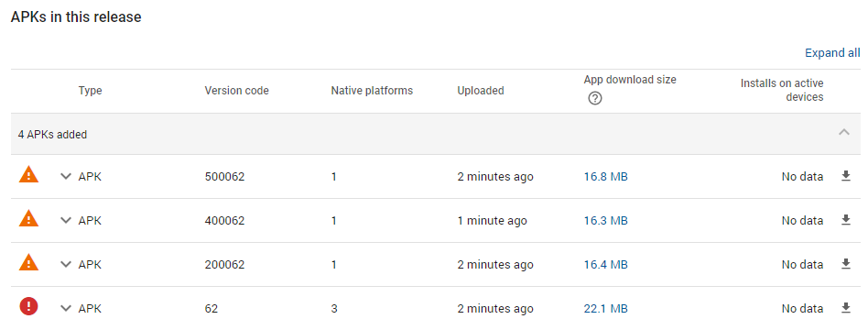Download the APK with version code 500062
The height and width of the screenshot is (330, 868).
pyautogui.click(x=845, y=176)
